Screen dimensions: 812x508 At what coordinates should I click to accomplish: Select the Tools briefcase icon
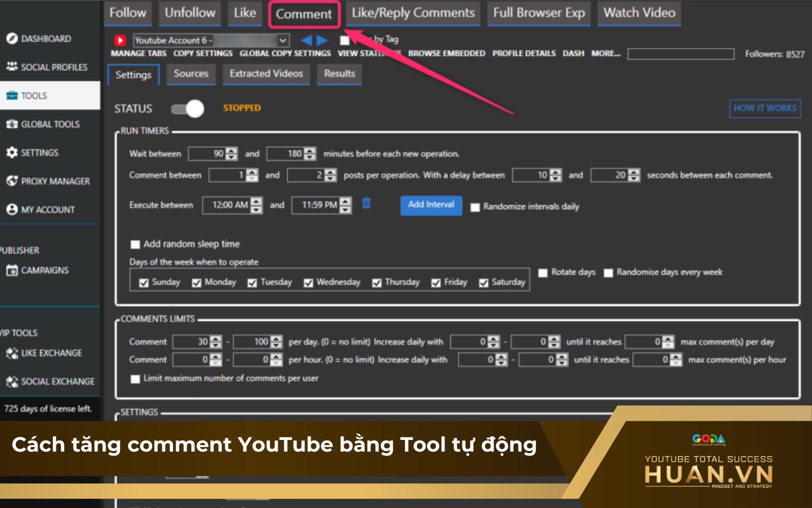point(12,96)
